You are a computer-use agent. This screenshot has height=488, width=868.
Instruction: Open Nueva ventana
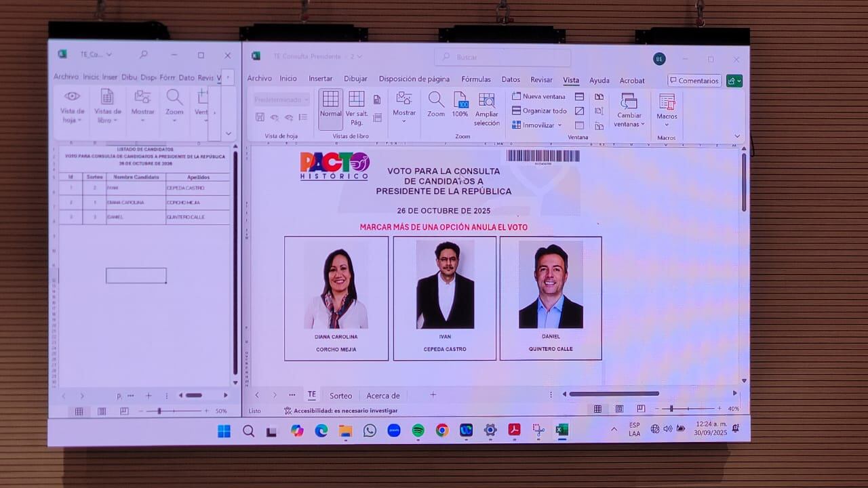(538, 96)
